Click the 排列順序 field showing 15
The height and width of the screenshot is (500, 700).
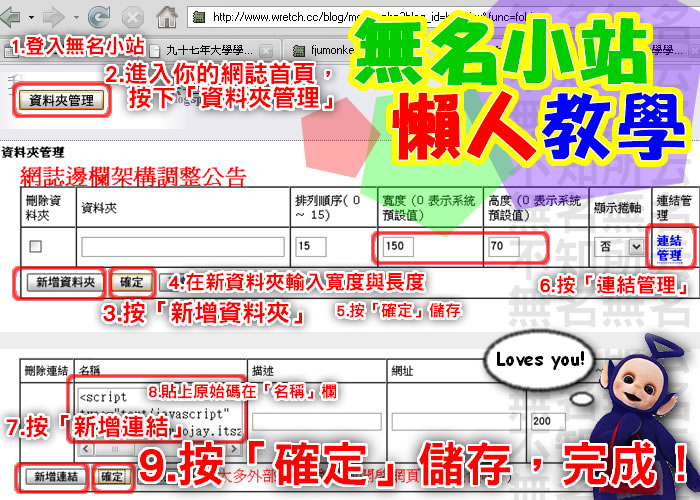[x=311, y=246]
